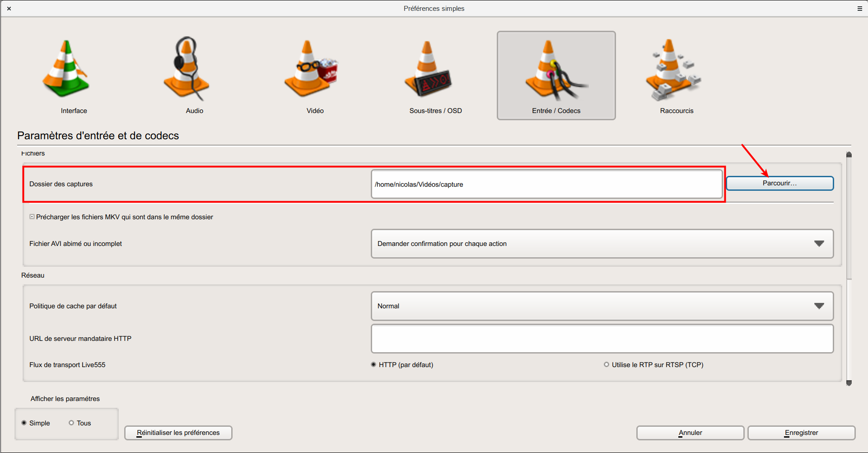Screen dimensions: 868x453
Task: Open the Raccourcis keyboard cone icon
Action: [x=672, y=69]
